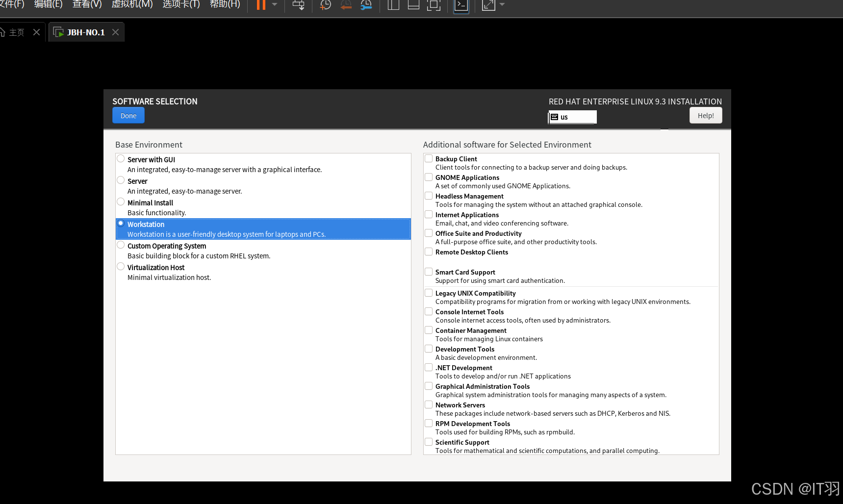Tick the .NET Development checkbox

pyautogui.click(x=429, y=367)
